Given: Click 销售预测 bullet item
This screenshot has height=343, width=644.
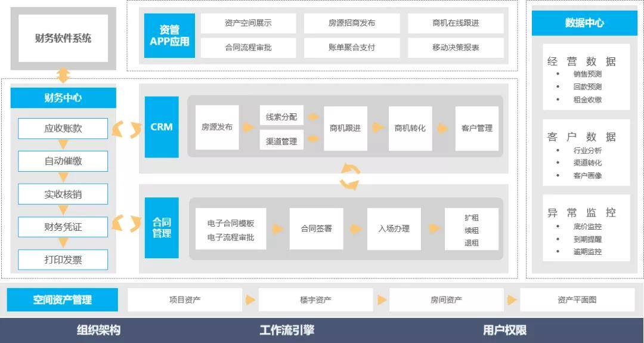Looking at the screenshot, I should [587, 75].
